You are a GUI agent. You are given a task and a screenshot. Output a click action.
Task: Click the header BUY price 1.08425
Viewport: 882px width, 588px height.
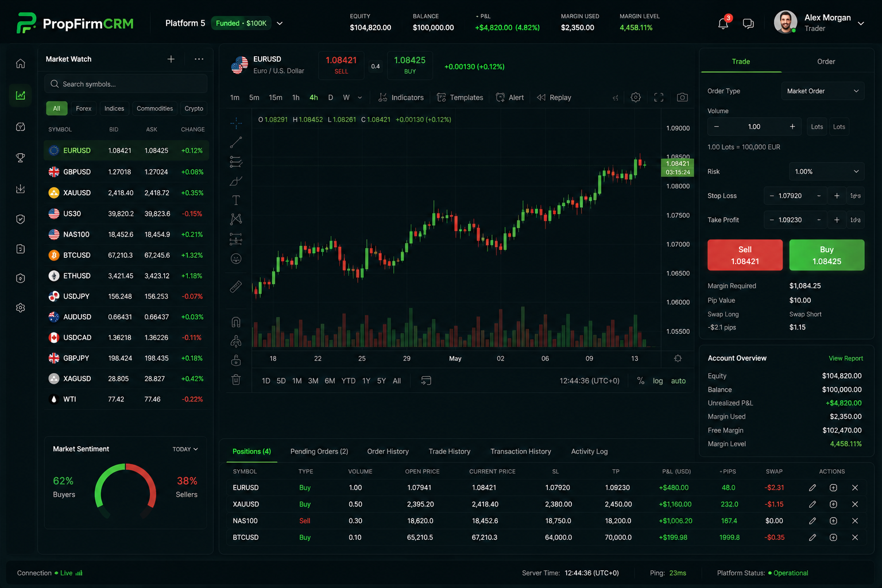click(409, 65)
